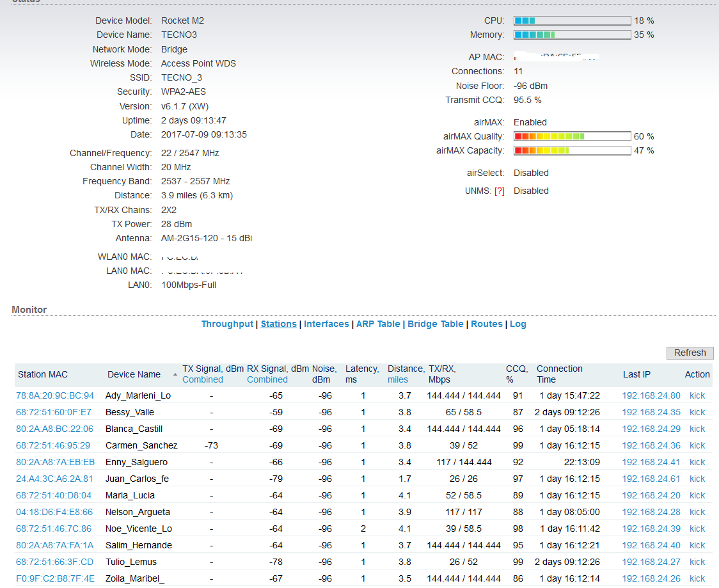Click the airMAX Capacity bar
The image size is (719, 588).
pyautogui.click(x=573, y=150)
